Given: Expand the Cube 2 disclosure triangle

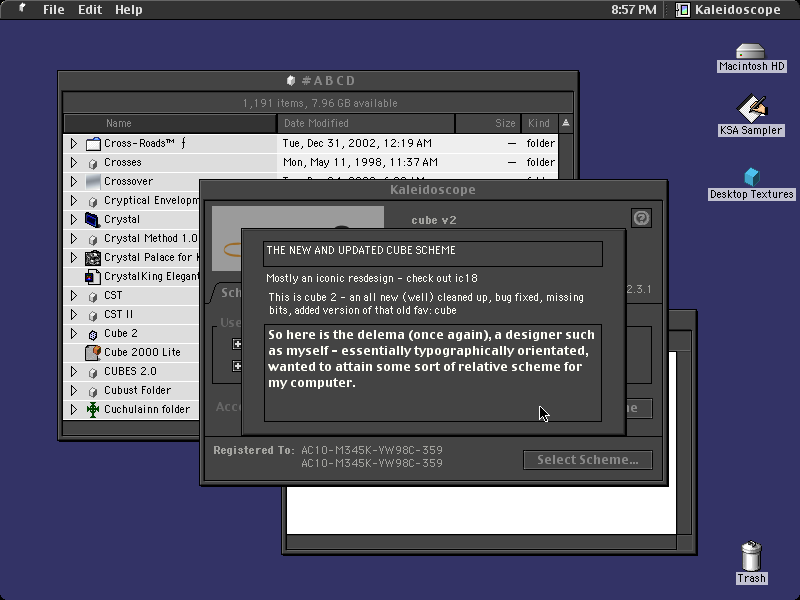Looking at the screenshot, I should click(x=74, y=334).
